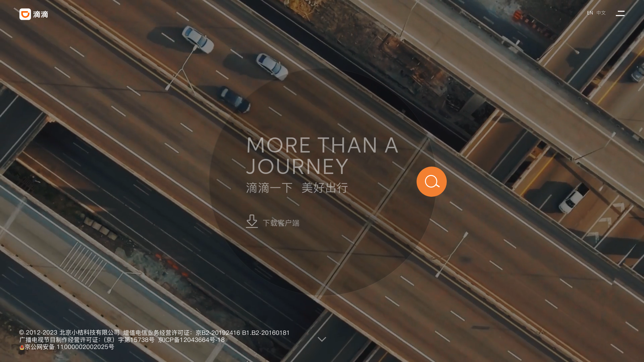Open the 京ICP备12043664号-18 filing link
Screen dimensions: 644x362
point(191,340)
